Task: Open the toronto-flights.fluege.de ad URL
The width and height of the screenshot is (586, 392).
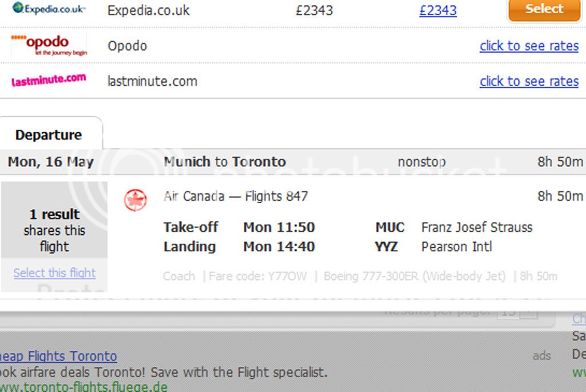Action: tap(84, 386)
